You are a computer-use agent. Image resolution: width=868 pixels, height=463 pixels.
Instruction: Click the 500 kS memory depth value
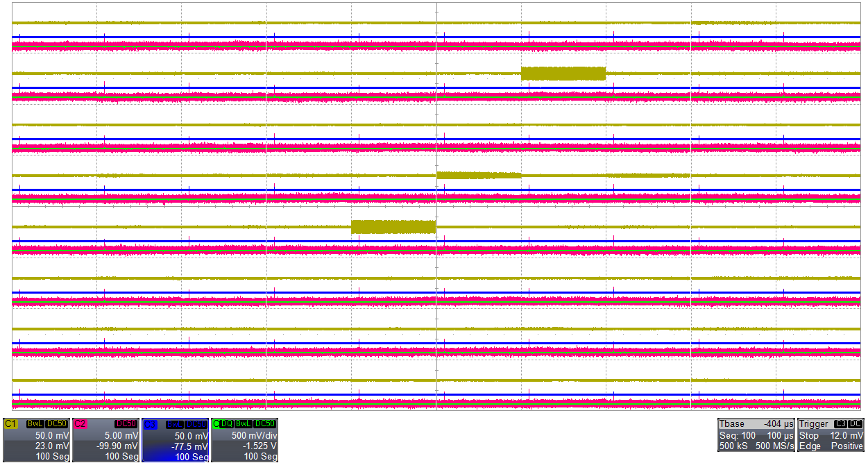click(733, 446)
